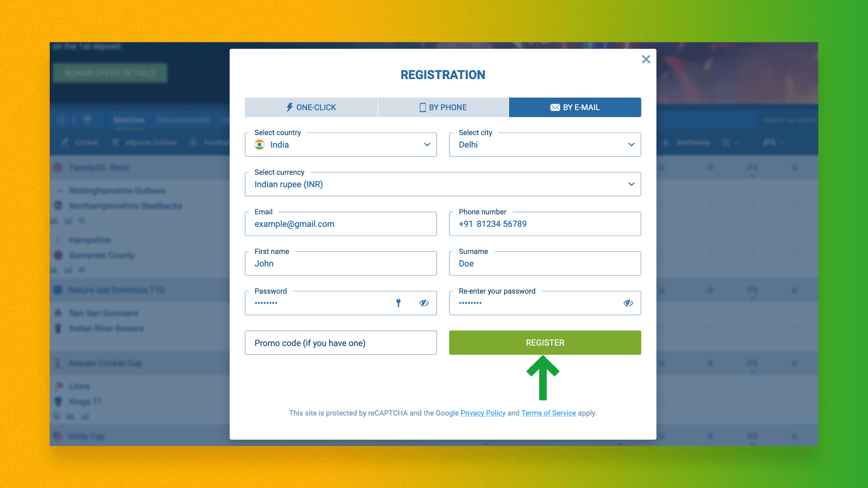Toggle re-enter password visibility icon
The width and height of the screenshot is (868, 488).
pos(628,303)
